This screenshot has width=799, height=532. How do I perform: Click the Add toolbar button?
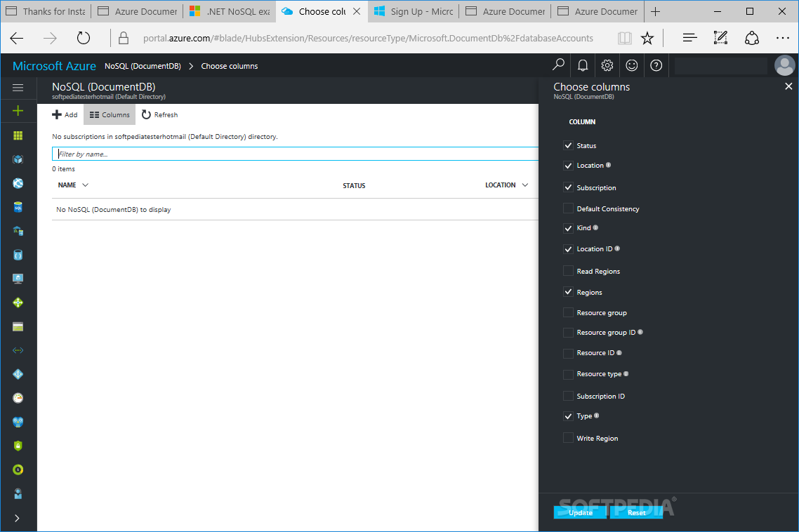click(x=65, y=114)
